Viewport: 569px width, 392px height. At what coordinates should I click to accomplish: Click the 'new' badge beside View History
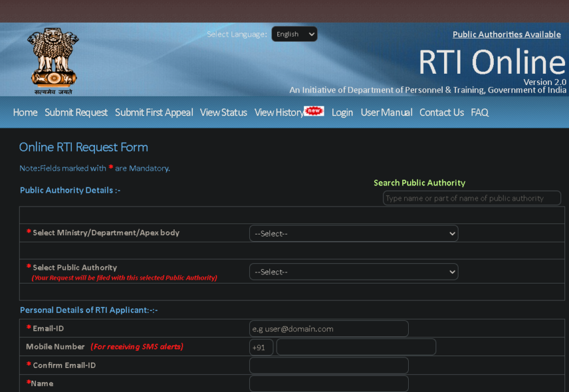tap(314, 110)
